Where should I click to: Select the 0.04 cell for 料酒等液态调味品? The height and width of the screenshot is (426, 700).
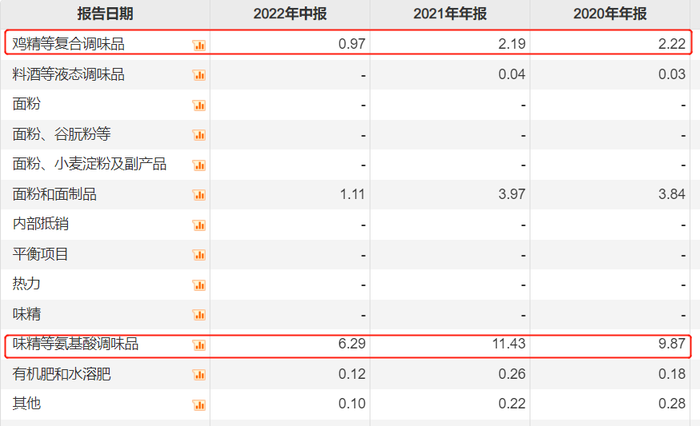pyautogui.click(x=512, y=74)
